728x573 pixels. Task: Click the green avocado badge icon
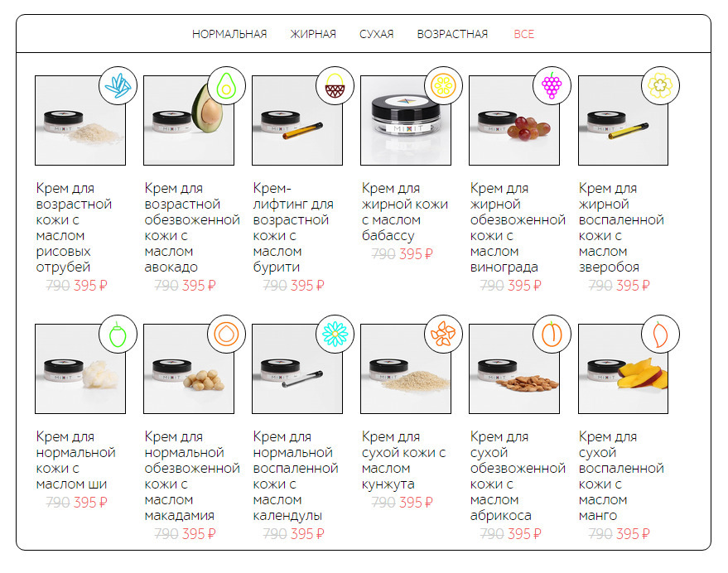click(x=227, y=86)
